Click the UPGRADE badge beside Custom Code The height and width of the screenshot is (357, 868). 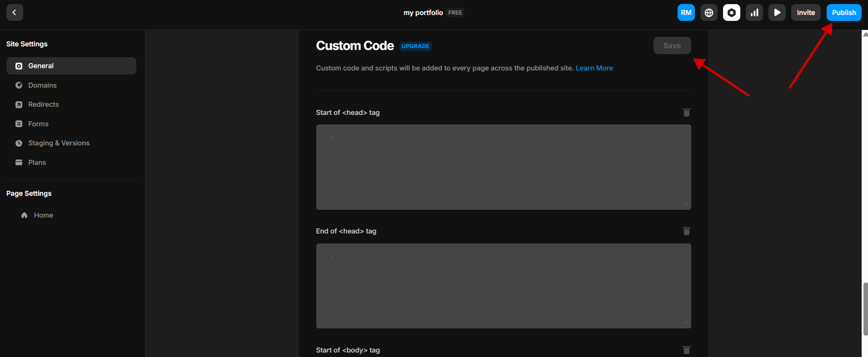click(415, 46)
